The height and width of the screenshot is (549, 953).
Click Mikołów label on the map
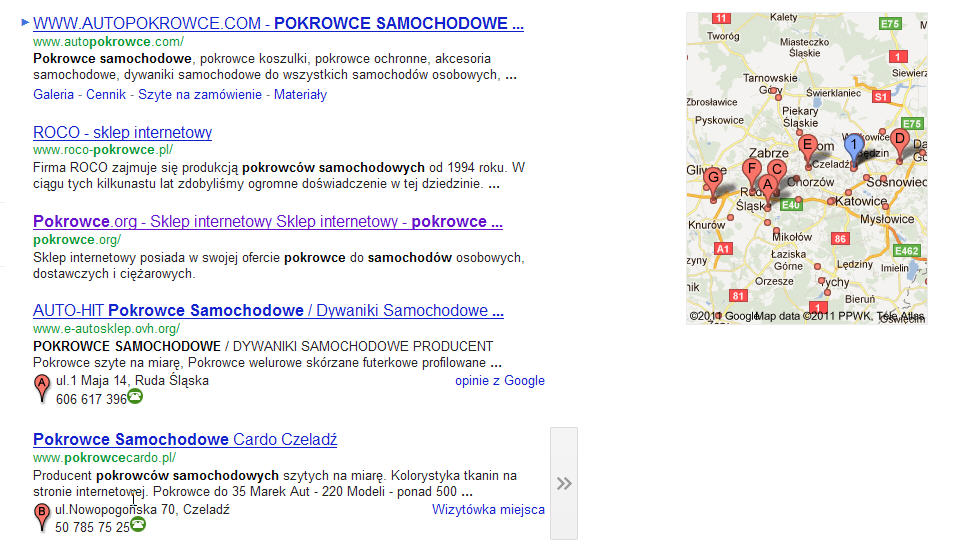point(792,237)
